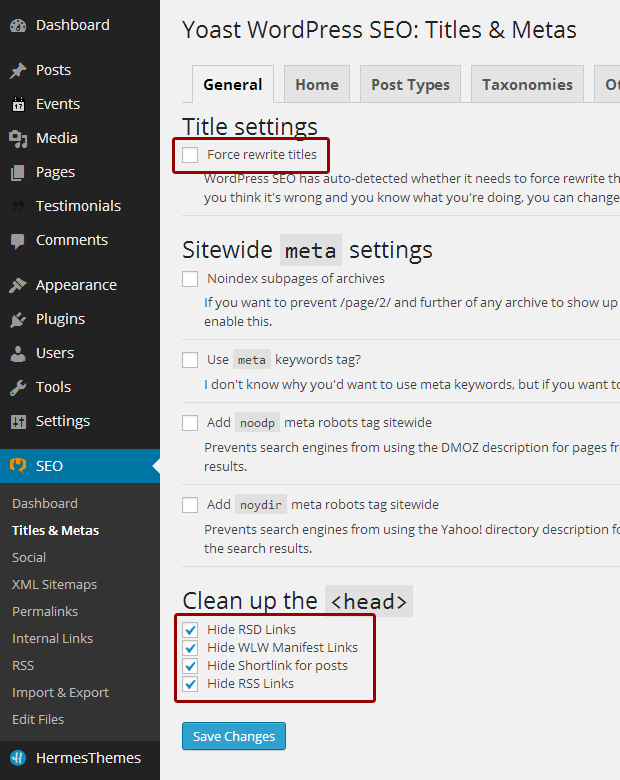Viewport: 620px width, 780px height.
Task: Click the Pages icon in sidebar
Action: (18, 172)
